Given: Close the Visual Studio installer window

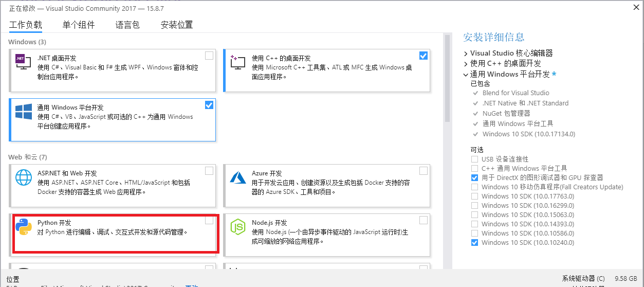Looking at the screenshot, I should coord(637,7).
